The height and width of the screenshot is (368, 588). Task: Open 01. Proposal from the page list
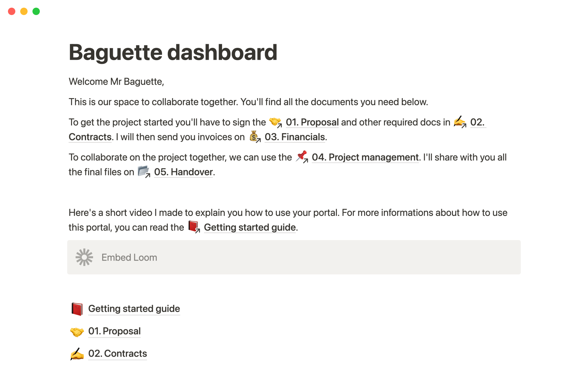click(114, 331)
